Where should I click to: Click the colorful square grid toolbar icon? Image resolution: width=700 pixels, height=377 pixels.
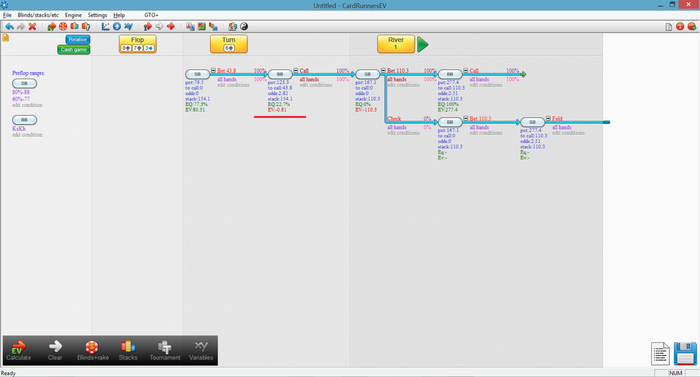pos(202,26)
